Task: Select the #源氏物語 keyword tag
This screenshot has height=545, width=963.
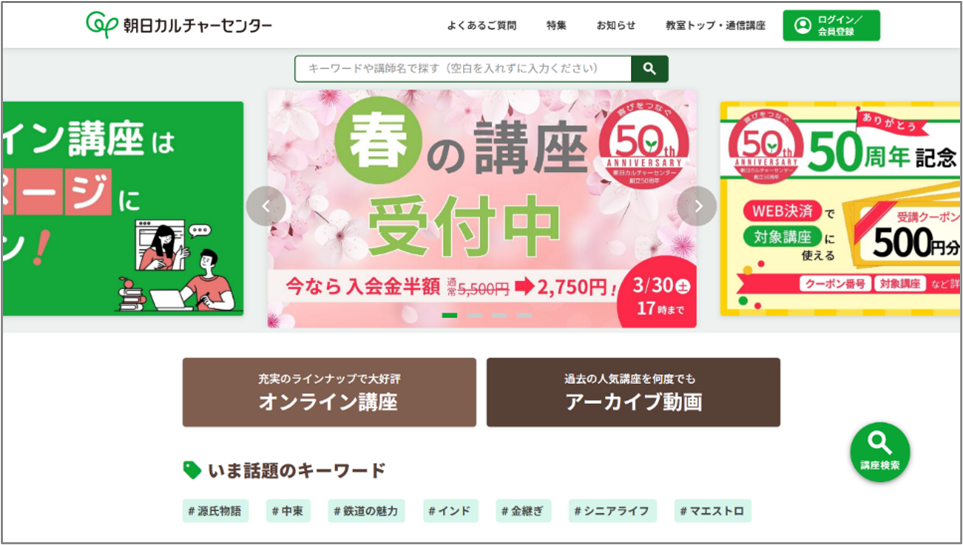Action: (x=216, y=511)
